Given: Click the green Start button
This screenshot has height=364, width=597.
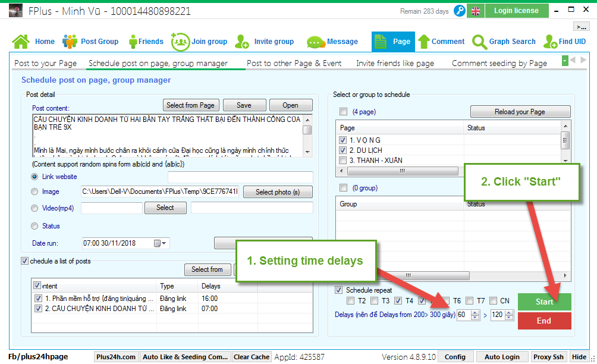Looking at the screenshot, I should pos(545,302).
